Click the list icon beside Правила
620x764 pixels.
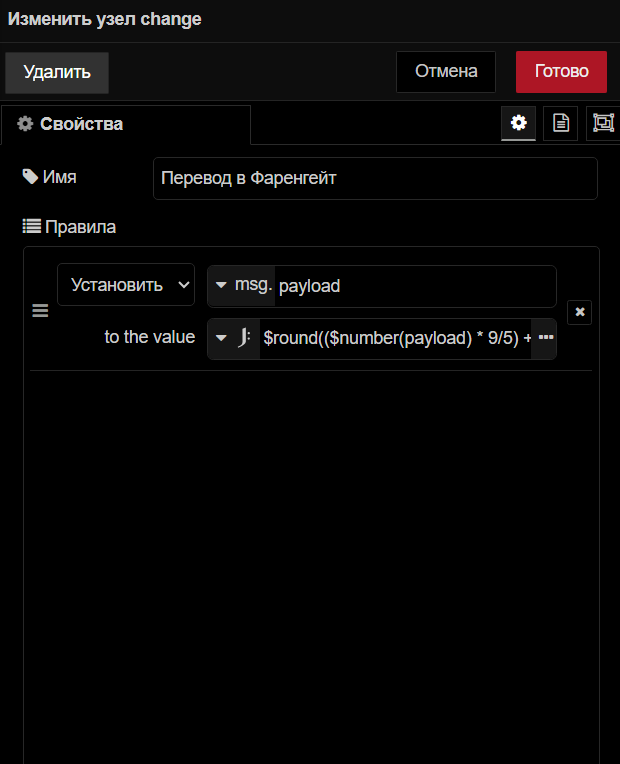click(x=31, y=227)
